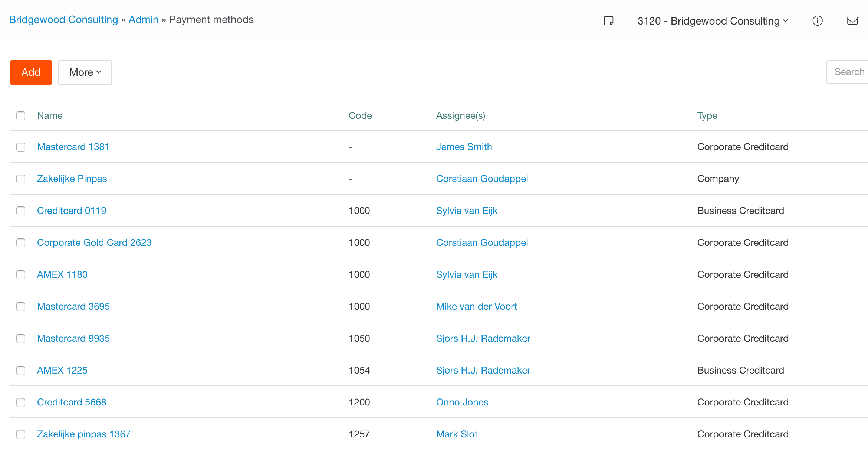
Task: Check the Zakelijke Pinpas row checkbox
Action: [21, 179]
